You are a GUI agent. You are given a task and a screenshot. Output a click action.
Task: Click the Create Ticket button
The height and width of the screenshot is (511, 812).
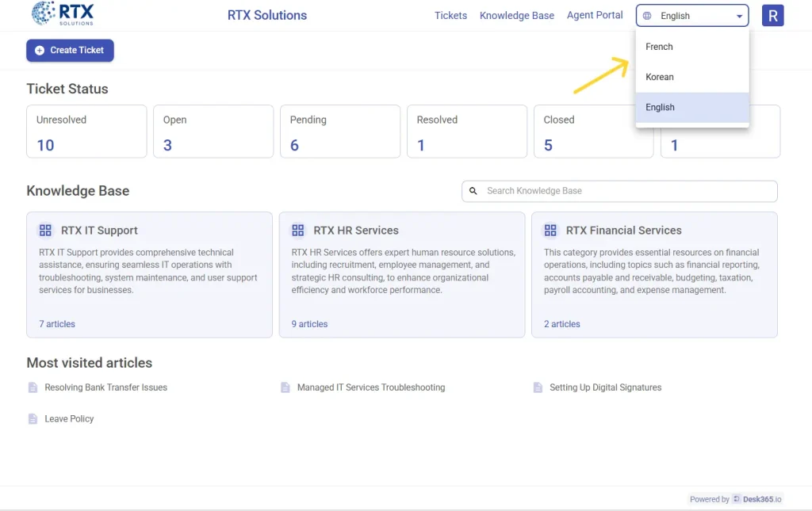coord(70,50)
